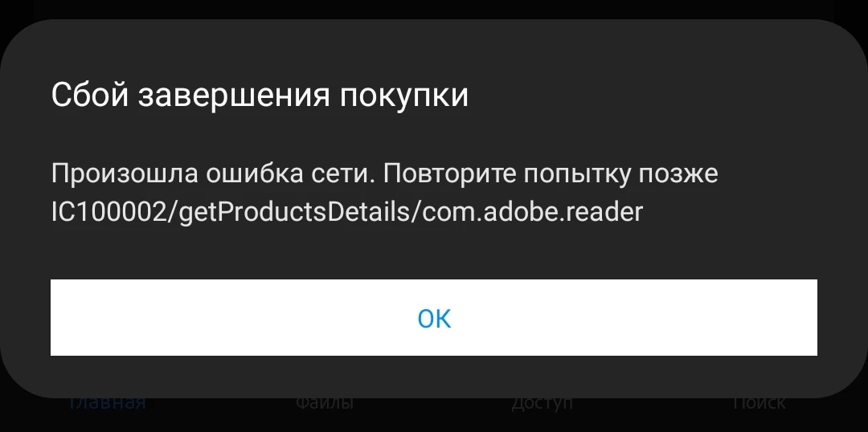This screenshot has width=868, height=432.
Task: Click the blue OK label text
Action: (x=434, y=319)
